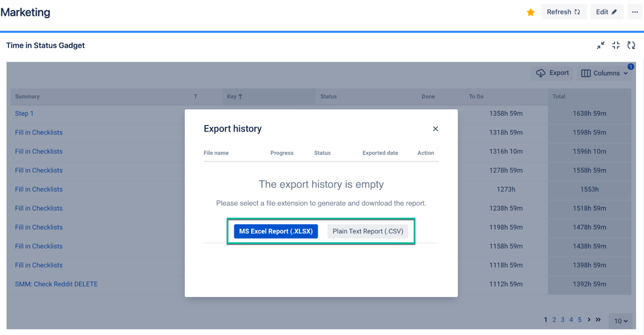This screenshot has height=335, width=644.
Task: Open the three-dot more options menu
Action: tap(635, 12)
